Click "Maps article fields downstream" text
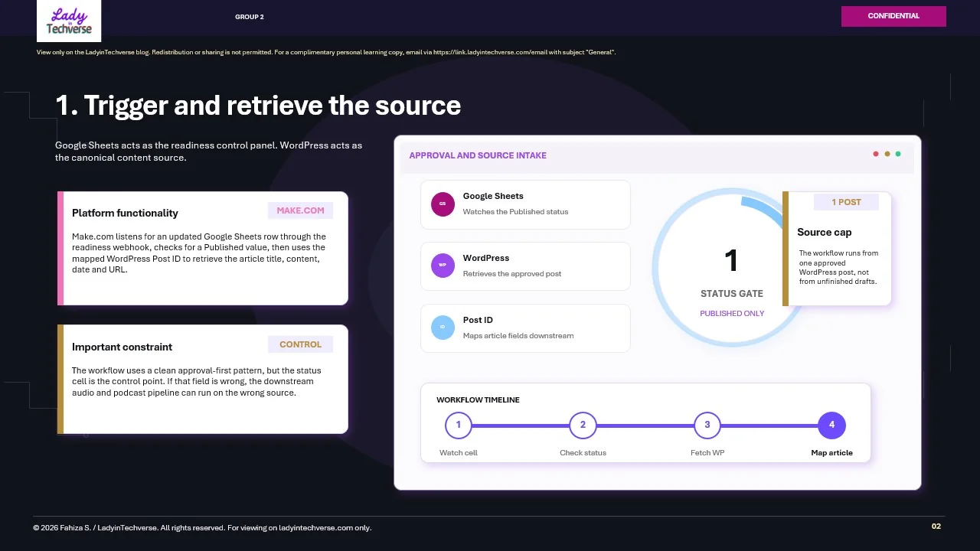The width and height of the screenshot is (980, 551). pos(518,335)
